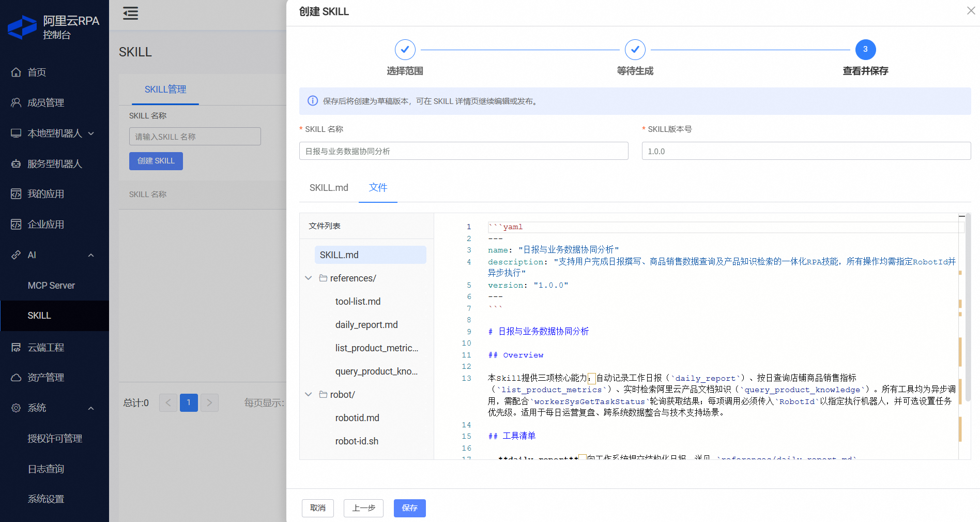Click the previous page arrow
Viewport: 980px width, 522px height.
coord(168,402)
